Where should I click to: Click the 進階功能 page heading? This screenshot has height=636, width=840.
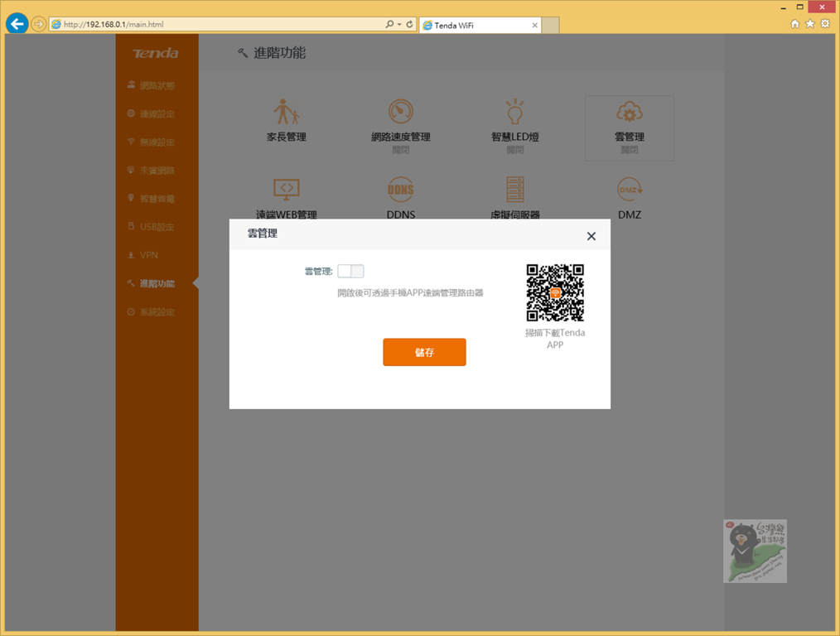point(280,52)
